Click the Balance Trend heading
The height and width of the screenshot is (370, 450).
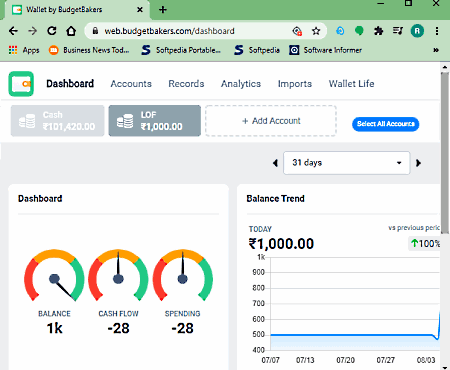pyautogui.click(x=275, y=199)
